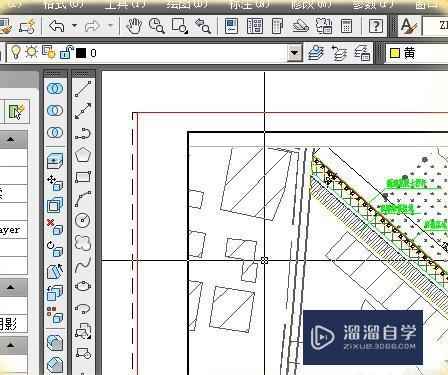
Task: Select the Ellipse Arc tool
Action: (83, 308)
